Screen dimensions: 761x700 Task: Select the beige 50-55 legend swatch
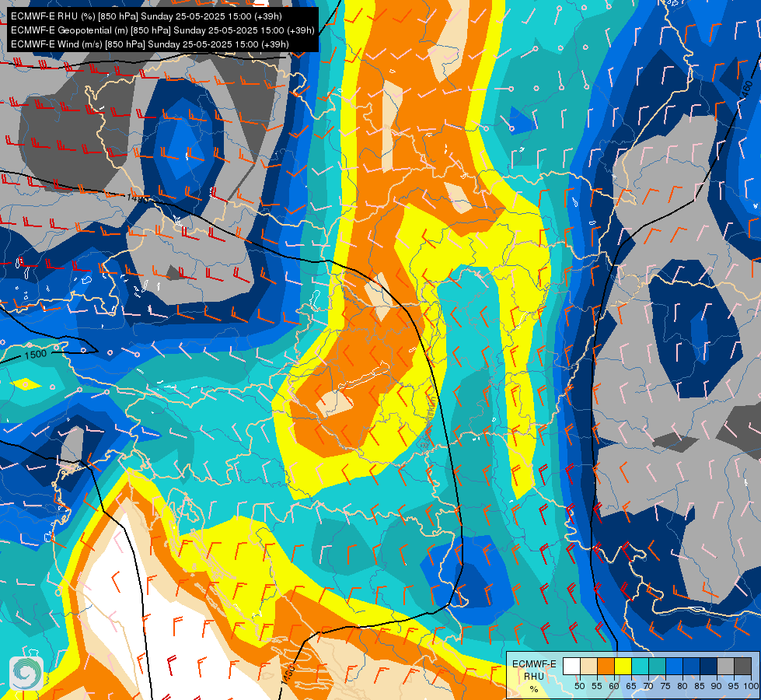click(x=588, y=667)
